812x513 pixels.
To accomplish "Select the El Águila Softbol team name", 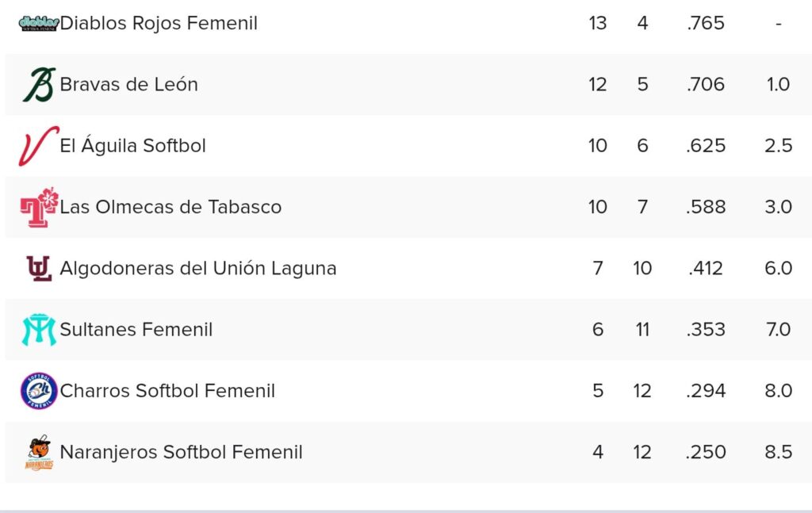I will 132,146.
